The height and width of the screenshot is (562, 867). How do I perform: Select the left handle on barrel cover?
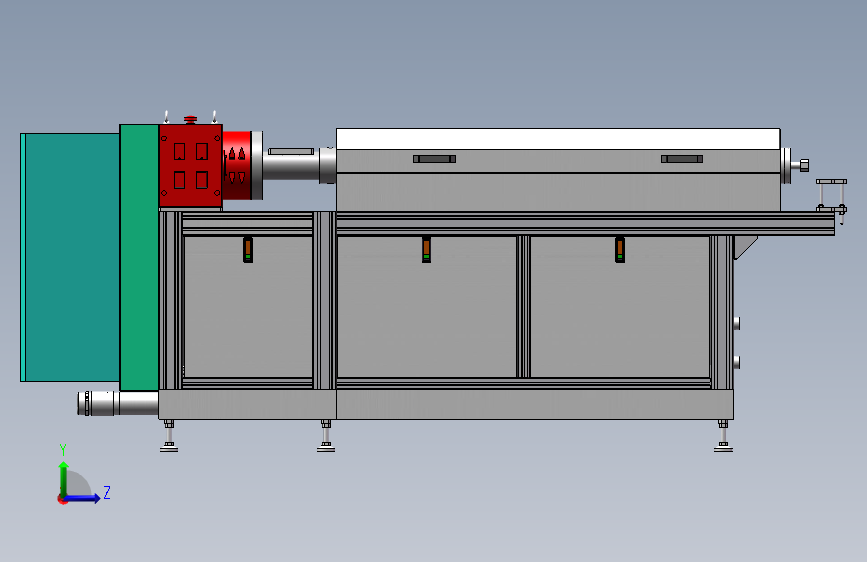pos(435,159)
